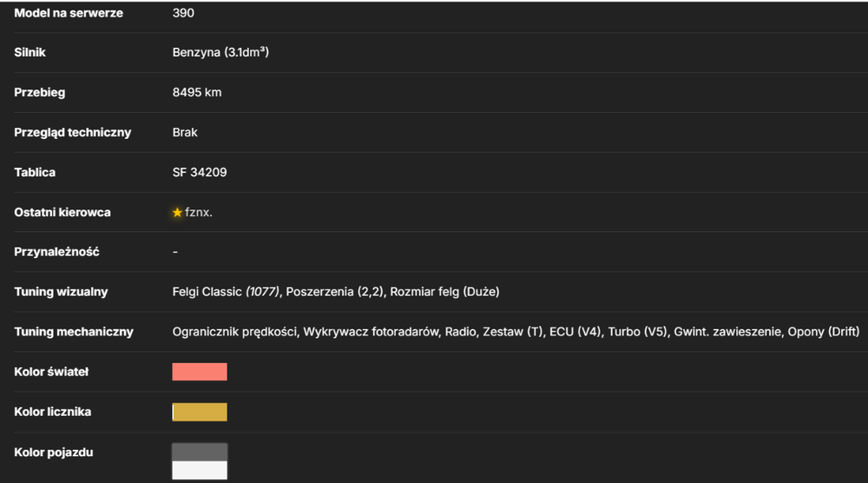The width and height of the screenshot is (868, 483).
Task: Click the Radio mechanical tuning entry
Action: [x=461, y=332]
